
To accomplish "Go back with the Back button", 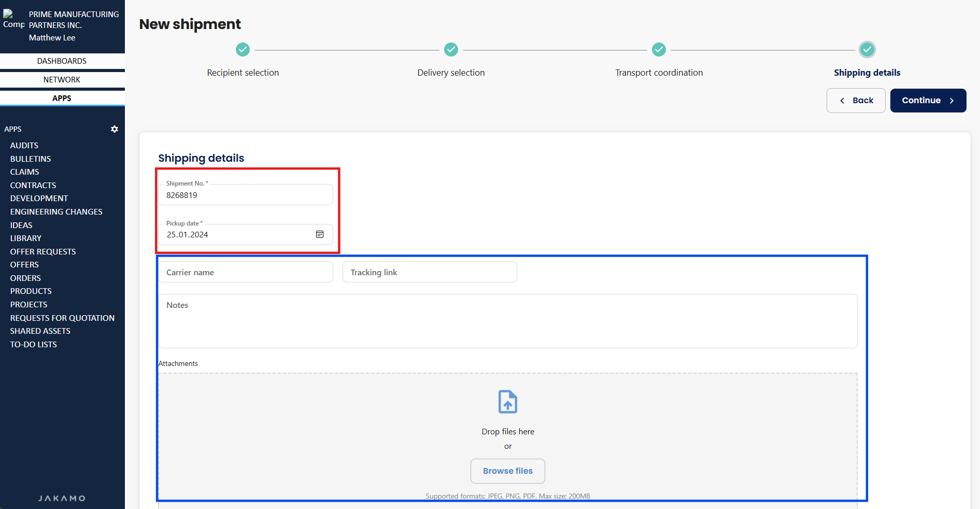I will click(x=856, y=101).
